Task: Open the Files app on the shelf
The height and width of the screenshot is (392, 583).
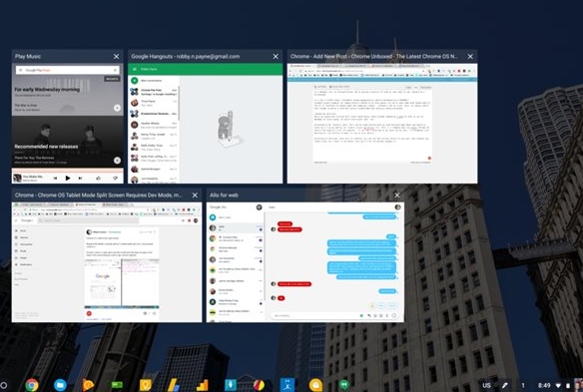Action: pos(60,385)
